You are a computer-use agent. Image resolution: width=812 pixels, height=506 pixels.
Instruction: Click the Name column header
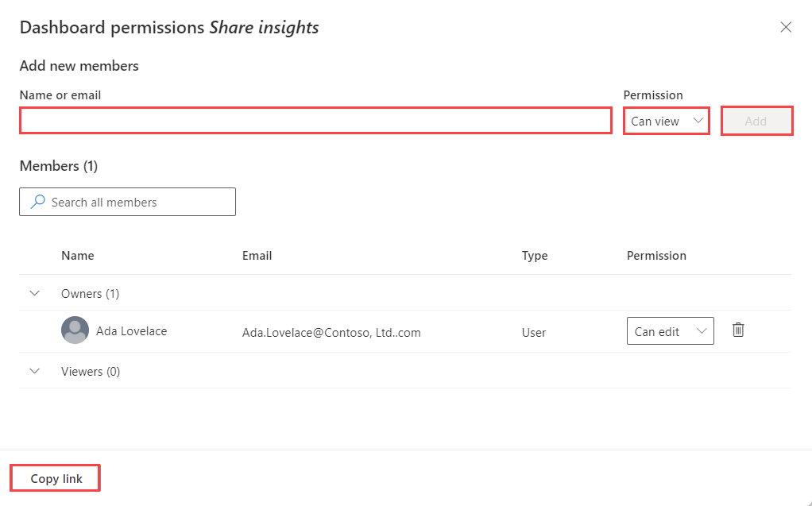coord(78,256)
